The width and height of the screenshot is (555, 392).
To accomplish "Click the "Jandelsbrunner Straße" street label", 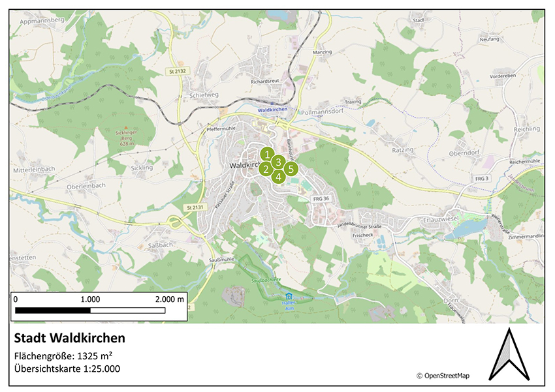I will point(359,226).
